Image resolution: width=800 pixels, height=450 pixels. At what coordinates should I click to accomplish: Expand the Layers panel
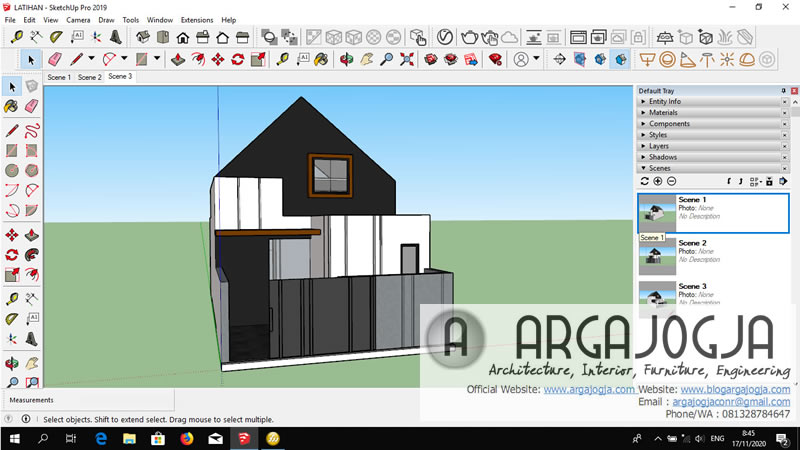[x=713, y=146]
